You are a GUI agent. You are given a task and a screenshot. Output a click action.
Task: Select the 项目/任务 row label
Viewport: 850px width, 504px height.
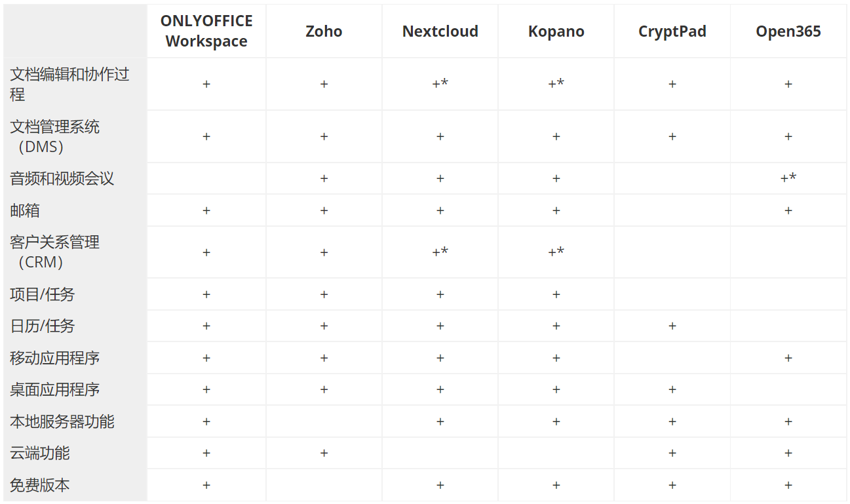coord(43,294)
